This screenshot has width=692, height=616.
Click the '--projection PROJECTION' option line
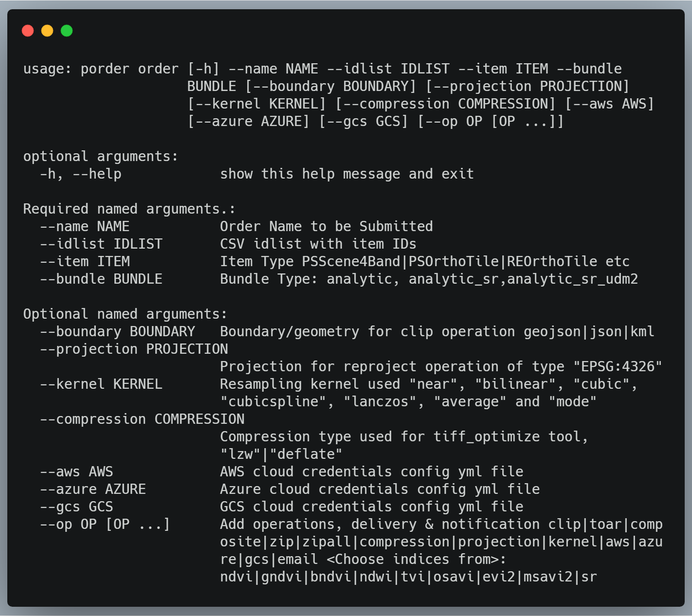tap(134, 349)
